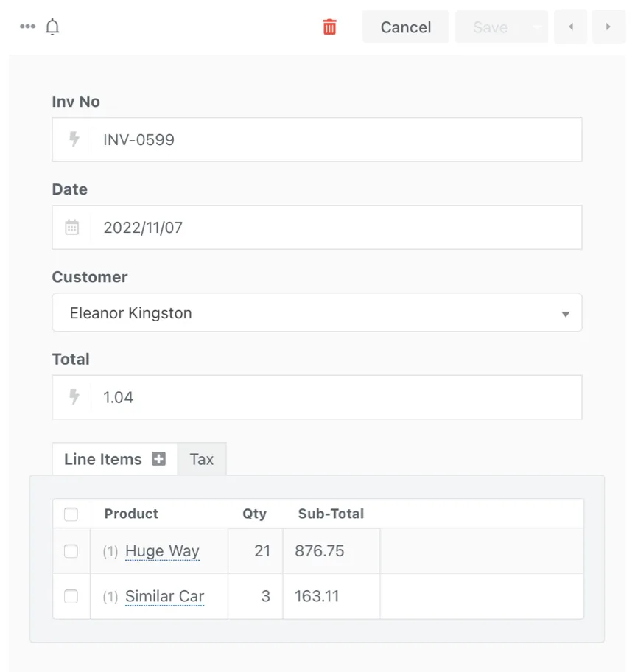Open the calendar icon in Date field
The width and height of the screenshot is (635, 672).
(x=72, y=227)
